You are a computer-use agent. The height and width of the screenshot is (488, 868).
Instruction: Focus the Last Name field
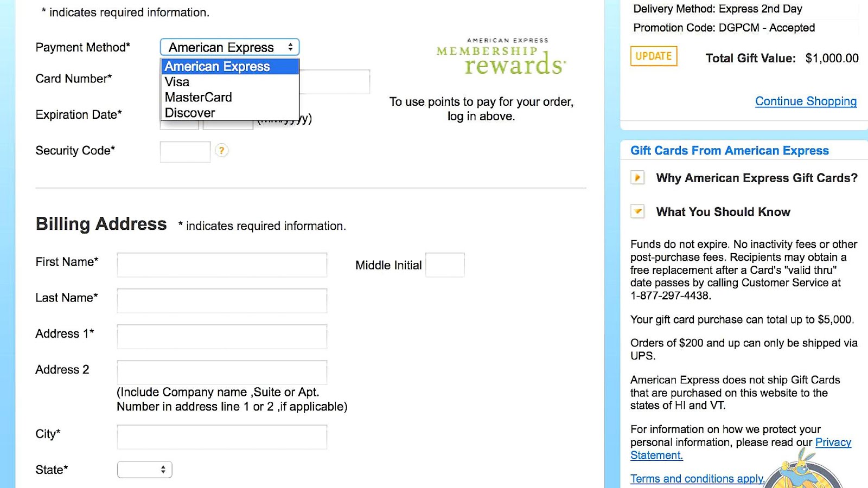pos(222,301)
